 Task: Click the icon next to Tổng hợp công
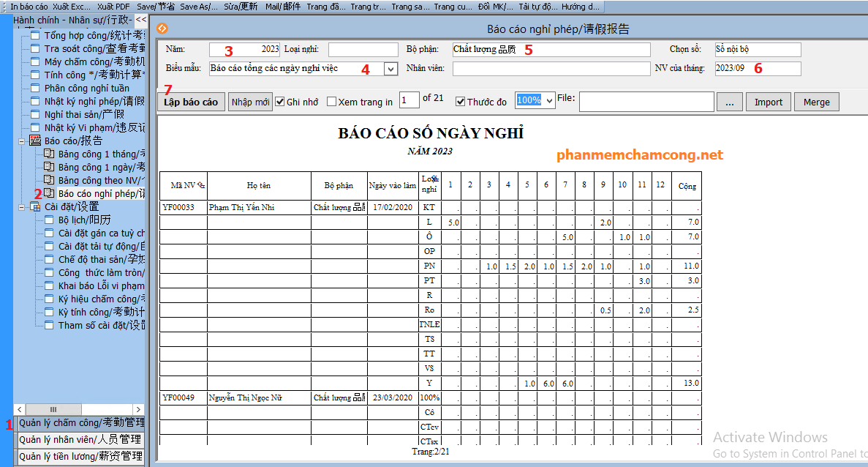pos(35,35)
